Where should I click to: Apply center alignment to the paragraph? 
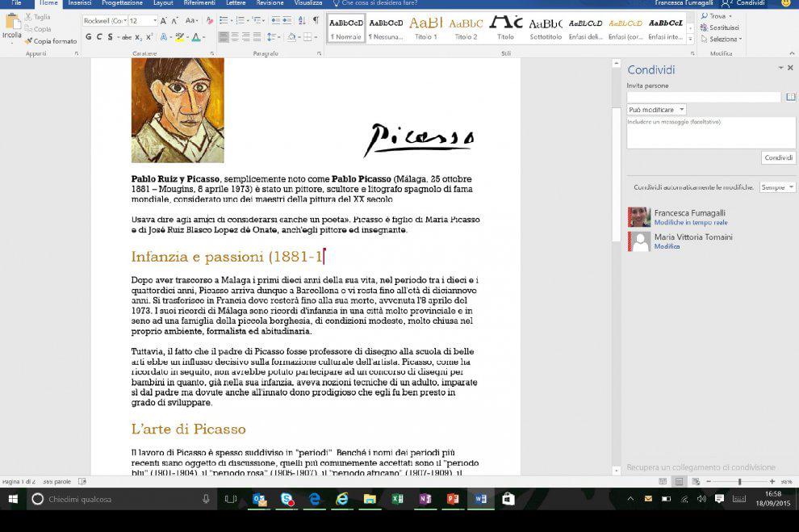[x=233, y=36]
